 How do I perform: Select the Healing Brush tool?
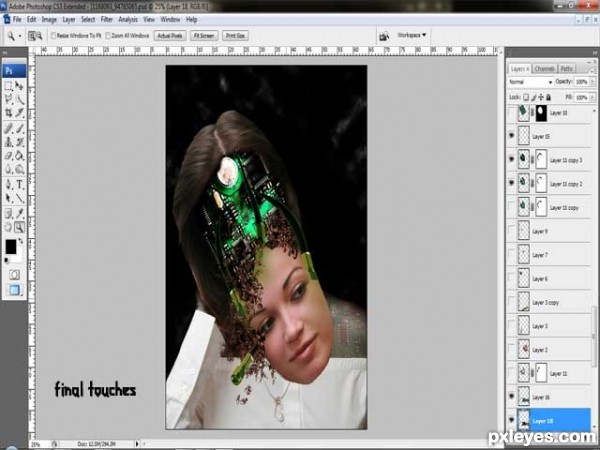pyautogui.click(x=8, y=128)
